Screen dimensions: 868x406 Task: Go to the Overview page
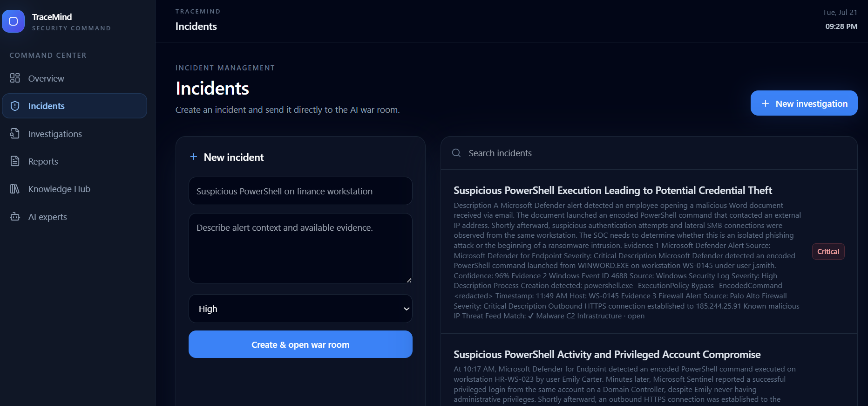point(75,78)
